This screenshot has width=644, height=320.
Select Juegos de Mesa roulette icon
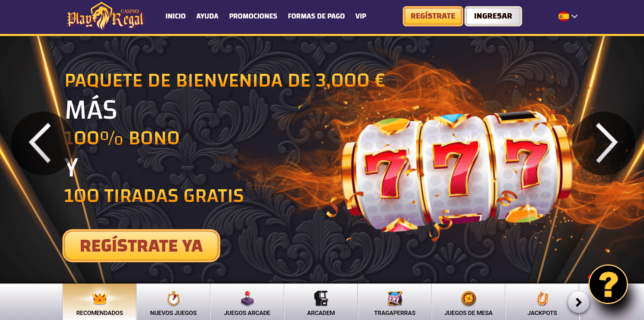pyautogui.click(x=469, y=298)
